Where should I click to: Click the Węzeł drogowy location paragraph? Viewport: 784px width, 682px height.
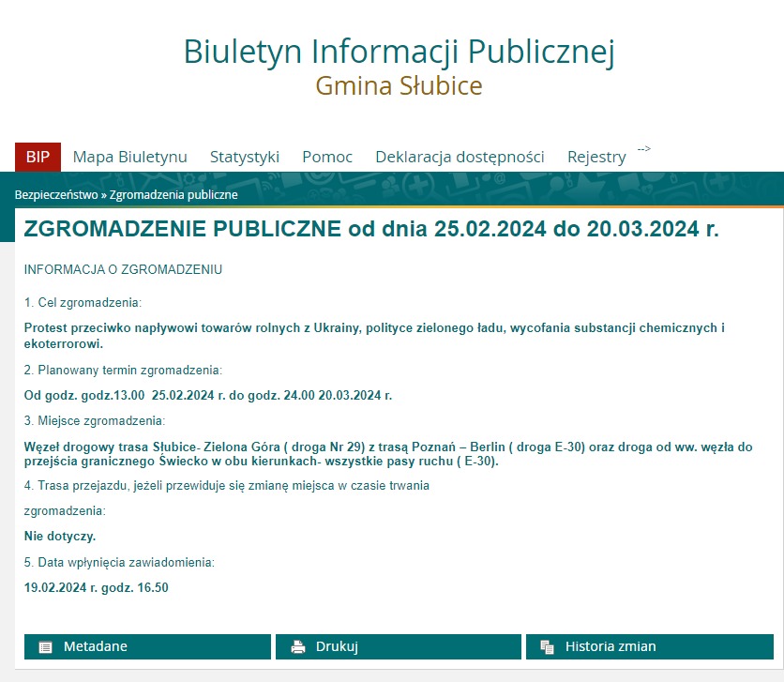388,454
